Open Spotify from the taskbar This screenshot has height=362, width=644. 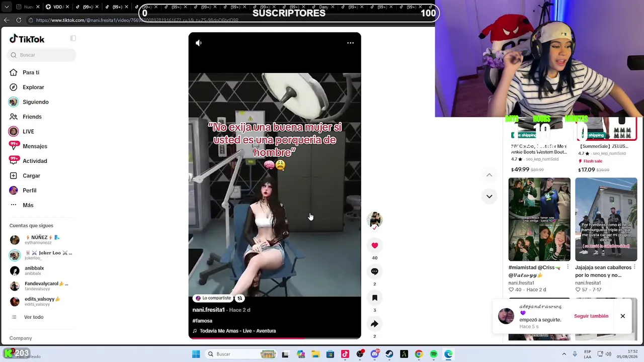[x=434, y=354]
